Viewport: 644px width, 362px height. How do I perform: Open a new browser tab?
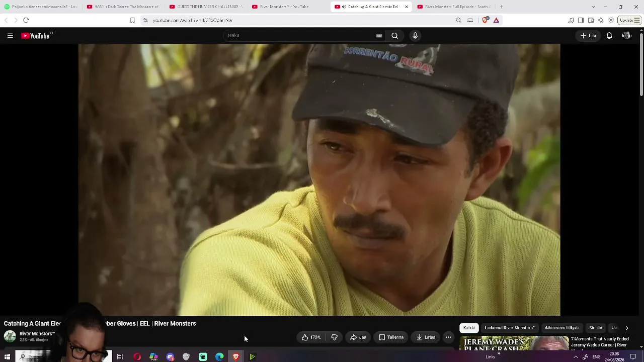(x=501, y=7)
